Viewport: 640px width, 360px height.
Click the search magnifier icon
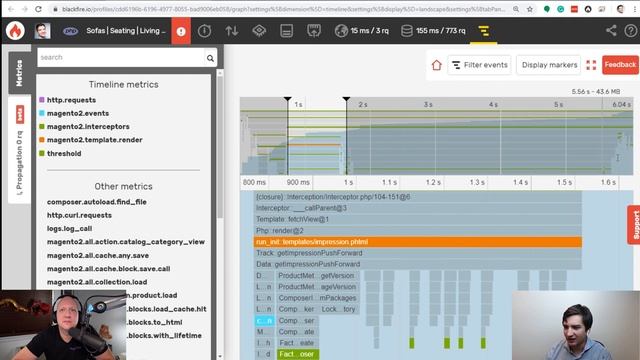(x=210, y=58)
